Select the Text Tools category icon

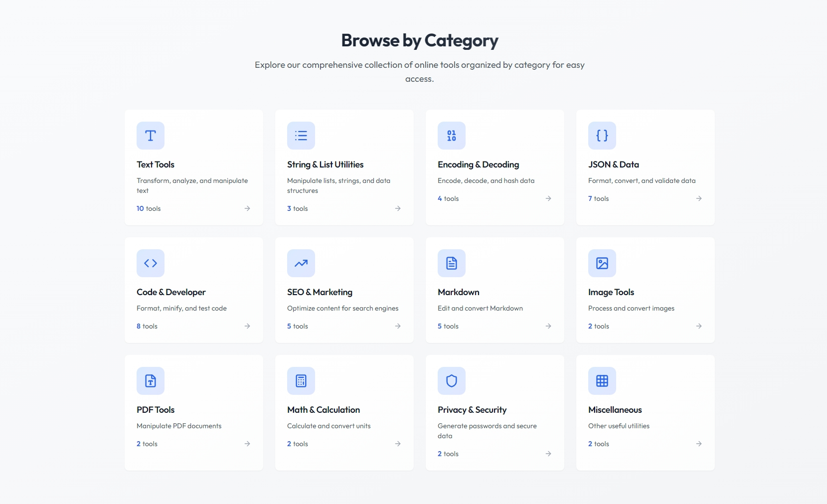pyautogui.click(x=150, y=135)
